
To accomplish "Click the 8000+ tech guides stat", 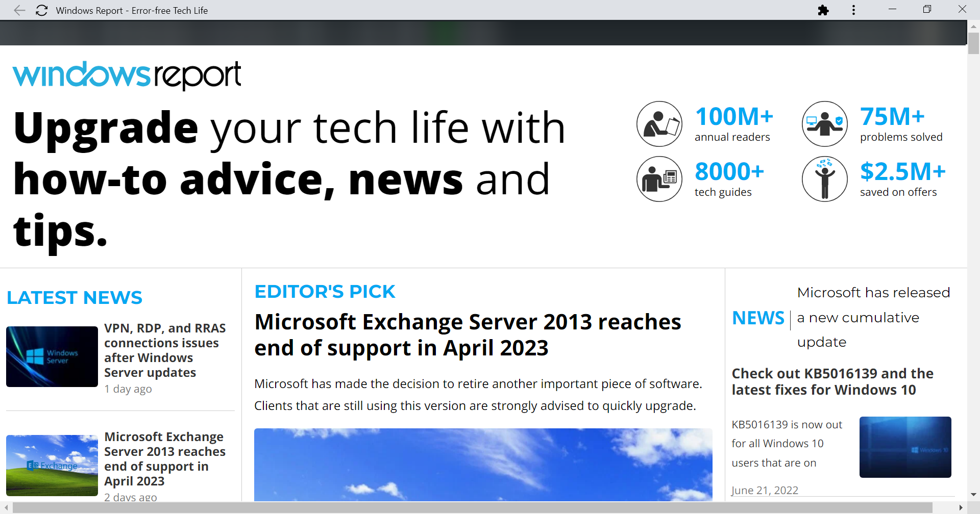I will 729,179.
